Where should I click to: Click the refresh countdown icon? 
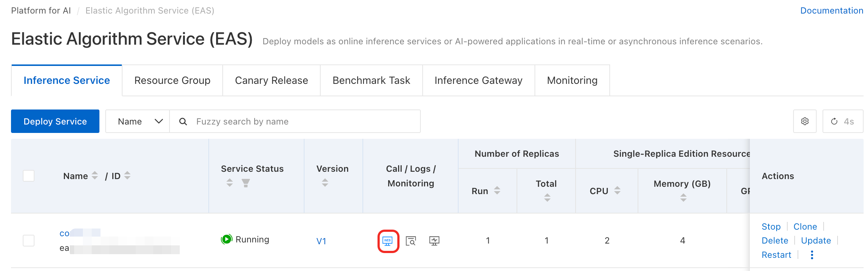(x=834, y=121)
